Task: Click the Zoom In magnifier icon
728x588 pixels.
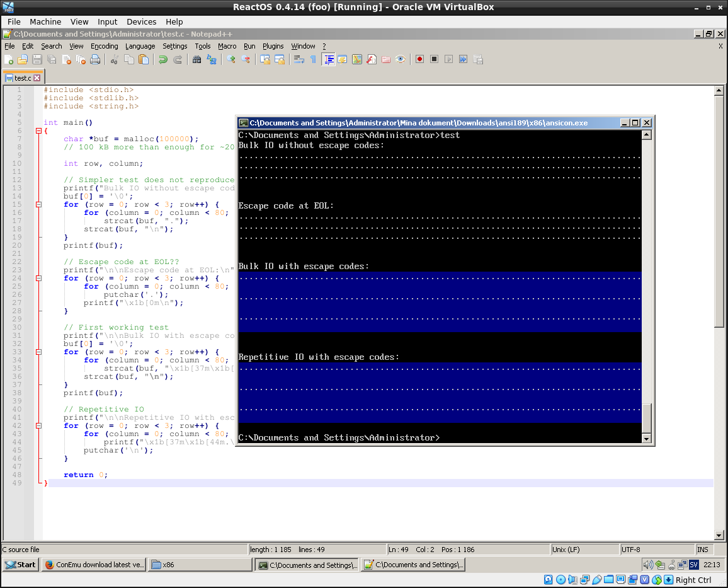Action: click(231, 59)
